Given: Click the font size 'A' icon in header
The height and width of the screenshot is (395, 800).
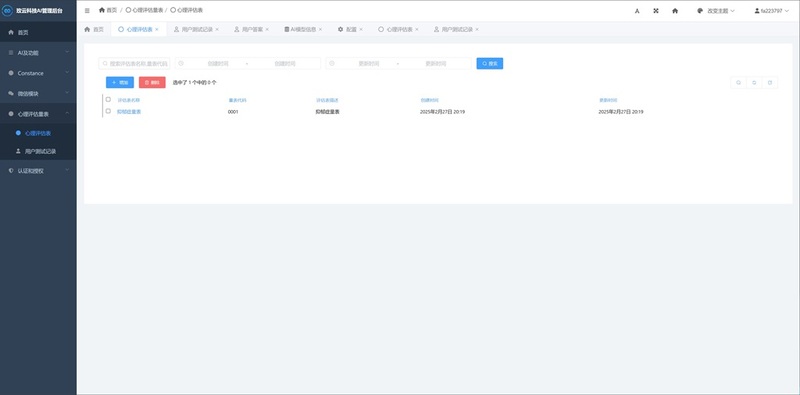Looking at the screenshot, I should 637,11.
